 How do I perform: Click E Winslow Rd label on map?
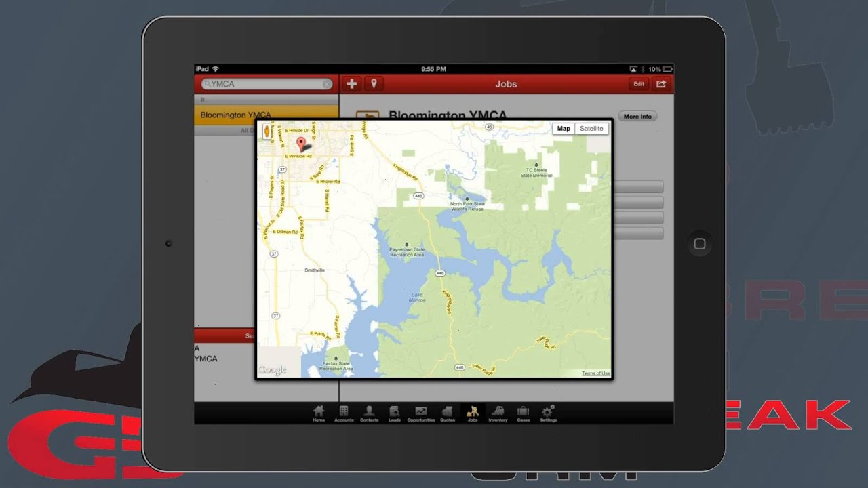(298, 156)
